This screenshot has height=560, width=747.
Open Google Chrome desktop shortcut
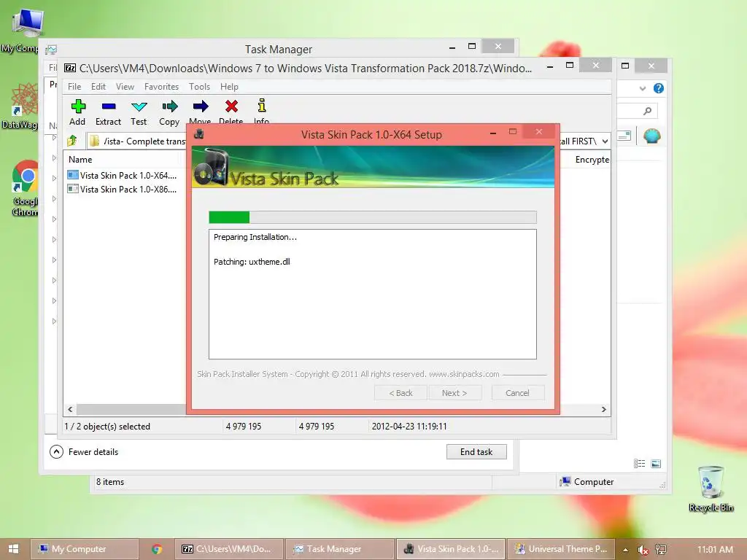26,176
